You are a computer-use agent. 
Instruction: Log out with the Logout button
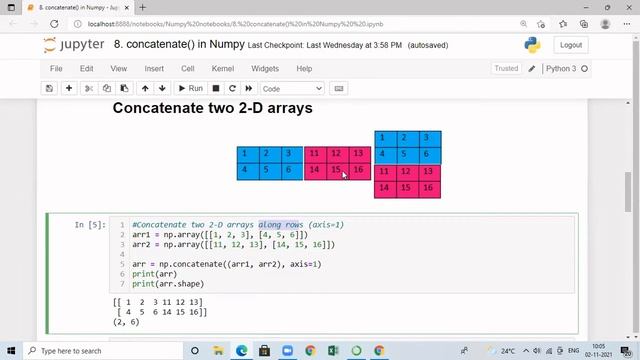tap(571, 45)
